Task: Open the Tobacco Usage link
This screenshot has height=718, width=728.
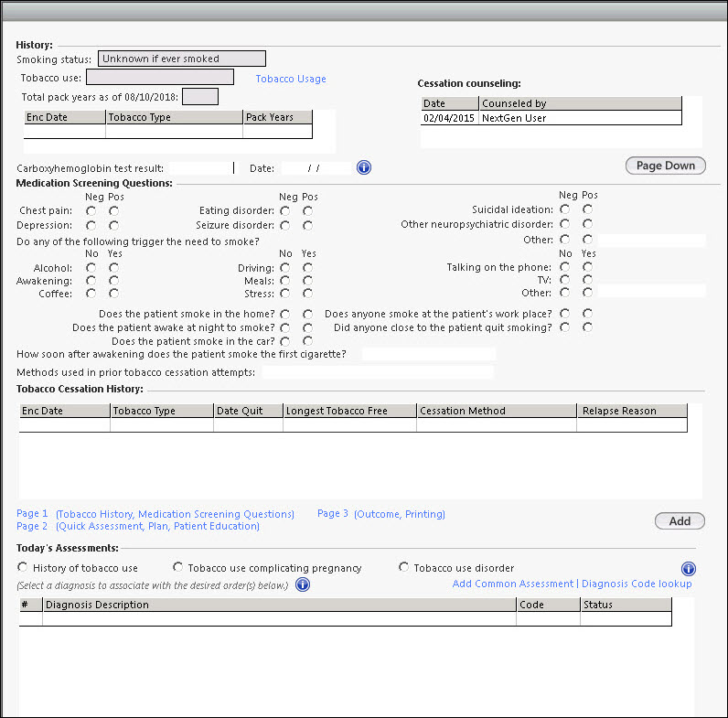Action: click(x=291, y=79)
